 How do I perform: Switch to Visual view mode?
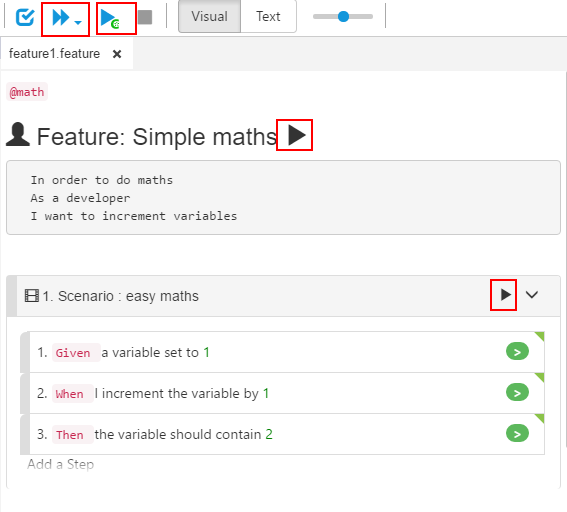point(209,16)
